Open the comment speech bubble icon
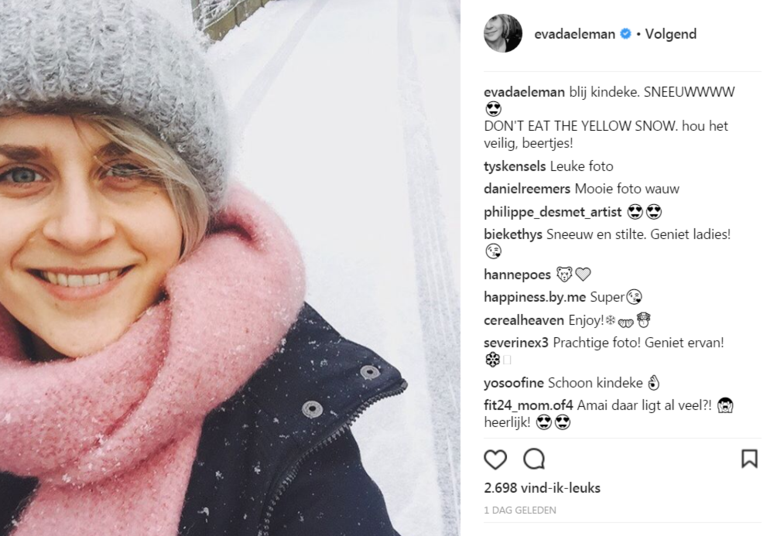This screenshot has height=536, width=767. coord(534,459)
